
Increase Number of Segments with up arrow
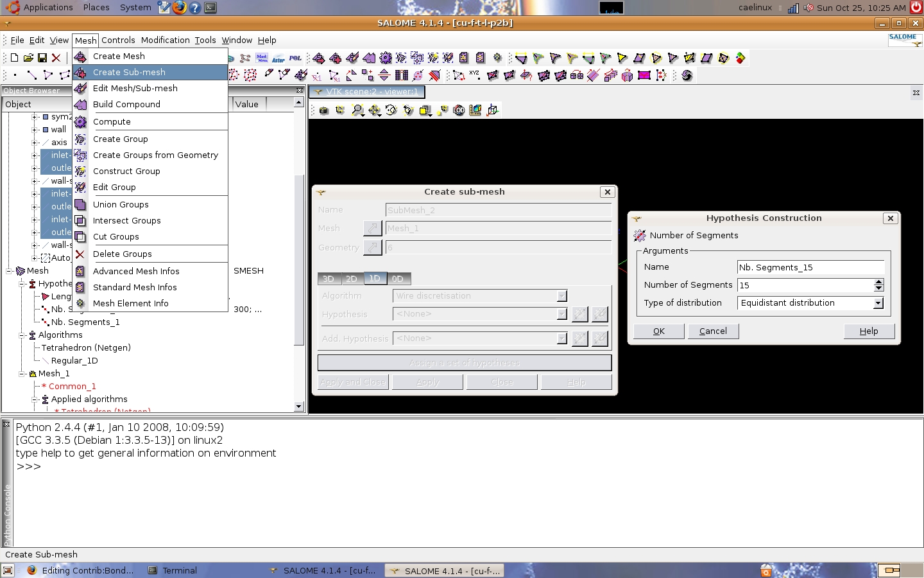(879, 282)
